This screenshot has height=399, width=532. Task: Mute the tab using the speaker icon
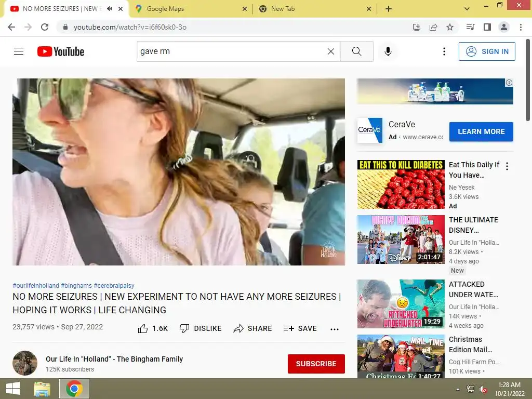click(x=109, y=9)
